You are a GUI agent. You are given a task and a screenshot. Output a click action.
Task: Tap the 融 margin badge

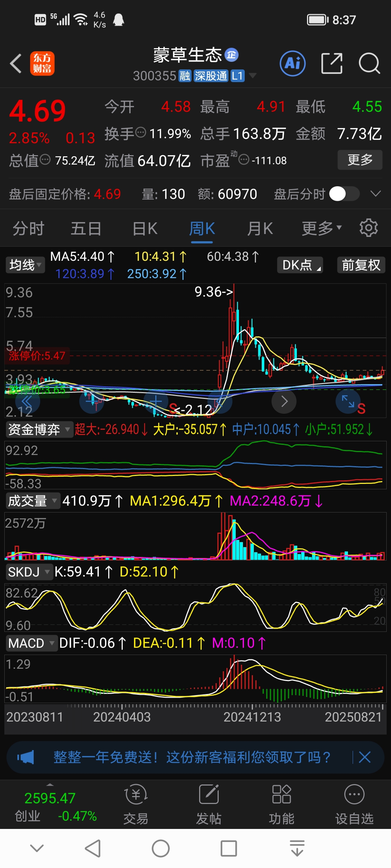(185, 76)
